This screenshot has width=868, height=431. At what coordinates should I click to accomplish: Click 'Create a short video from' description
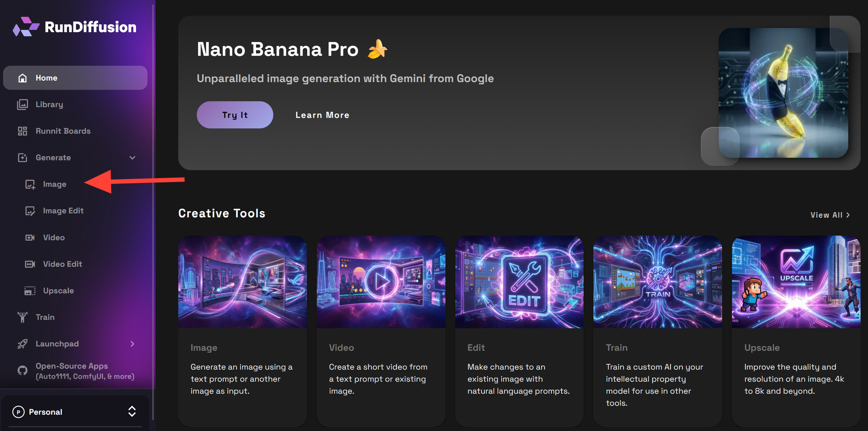click(x=378, y=379)
